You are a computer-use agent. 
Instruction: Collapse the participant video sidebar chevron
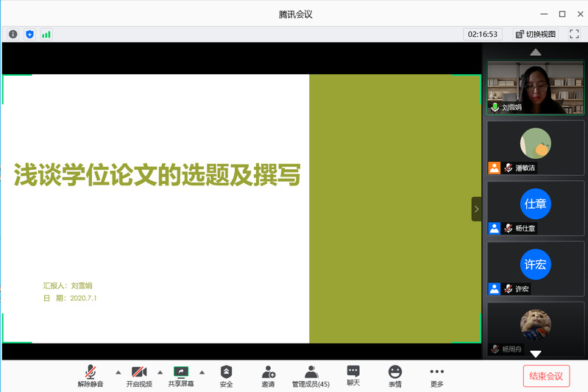point(476,209)
